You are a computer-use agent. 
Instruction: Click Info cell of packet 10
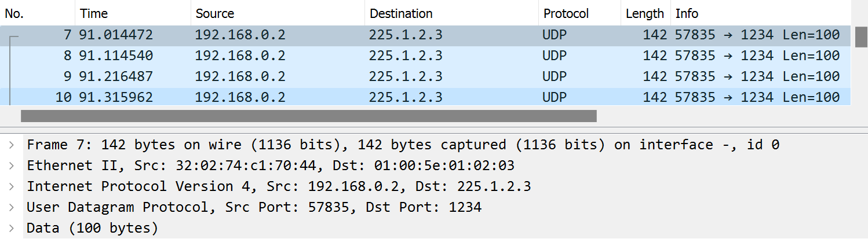coord(757,97)
